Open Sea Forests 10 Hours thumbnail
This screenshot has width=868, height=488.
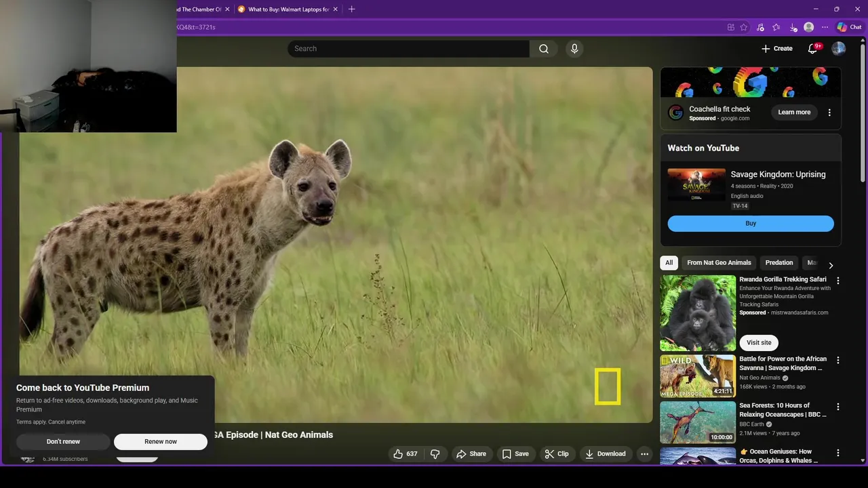[698, 422]
